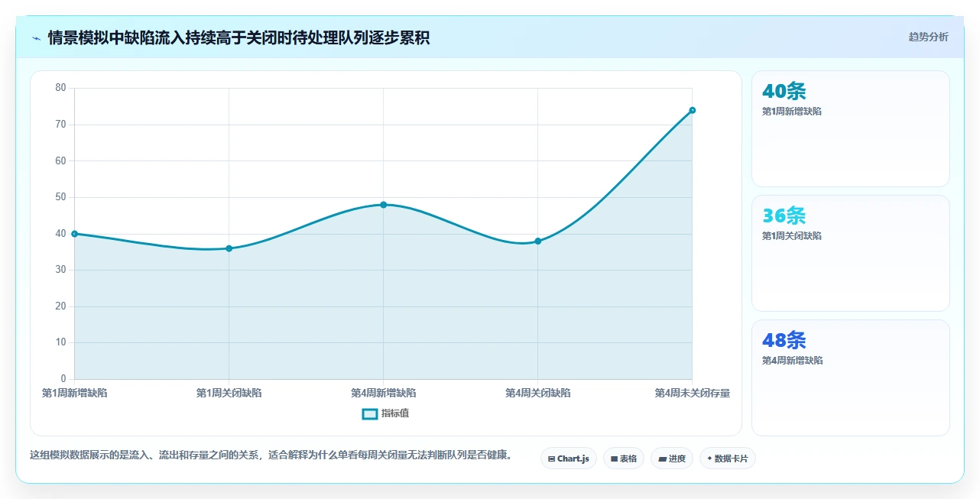Viewport: 980px width, 499px height.
Task: Click y-axis value 80
Action: coord(61,88)
